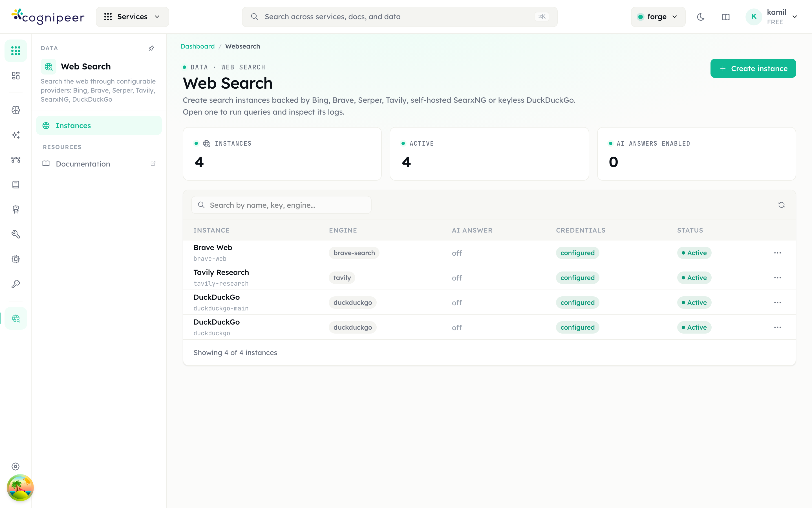Open Documentation external link icon
Viewport: 812px width, 508px height.
153,164
